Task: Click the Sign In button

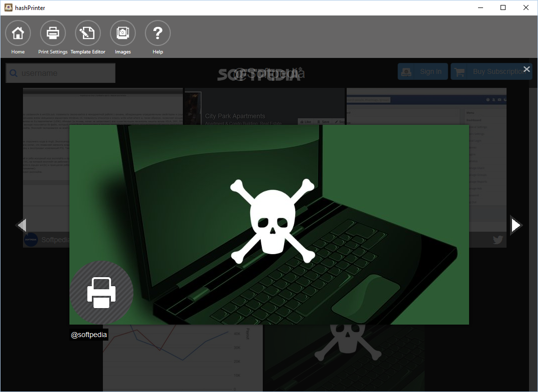Action: coord(423,71)
